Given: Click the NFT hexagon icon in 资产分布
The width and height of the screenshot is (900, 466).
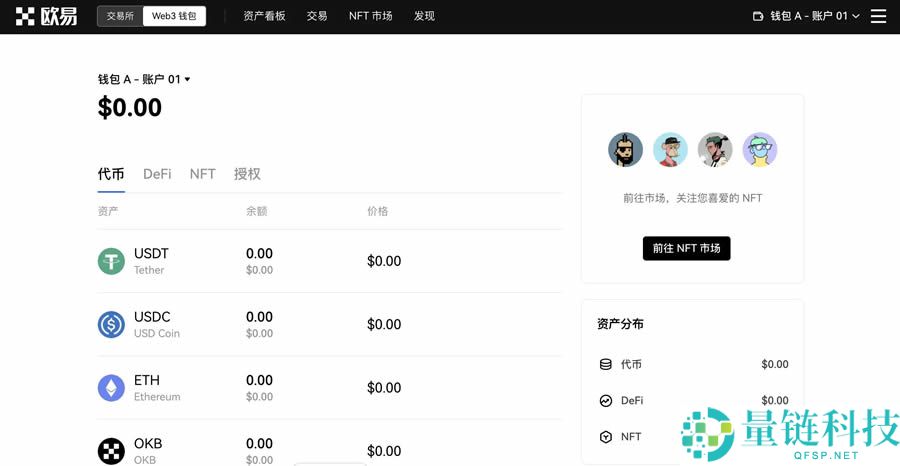Looking at the screenshot, I should click(x=606, y=437).
